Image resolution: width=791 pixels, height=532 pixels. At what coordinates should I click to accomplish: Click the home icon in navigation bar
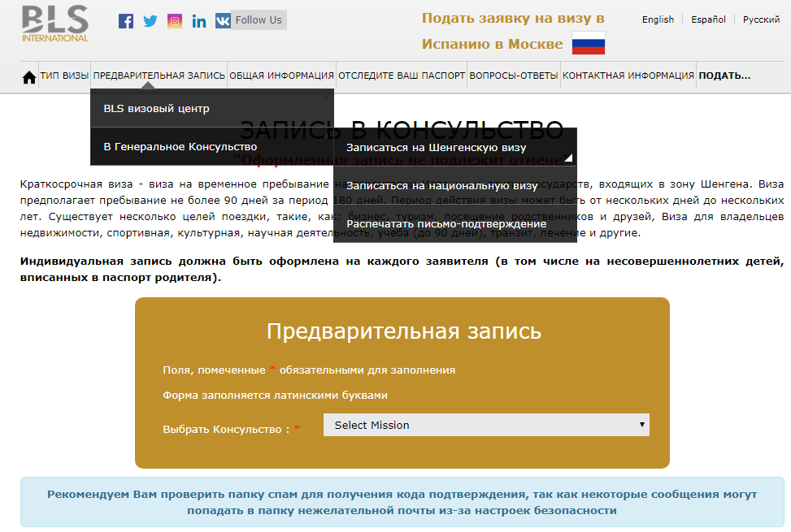[x=29, y=77]
